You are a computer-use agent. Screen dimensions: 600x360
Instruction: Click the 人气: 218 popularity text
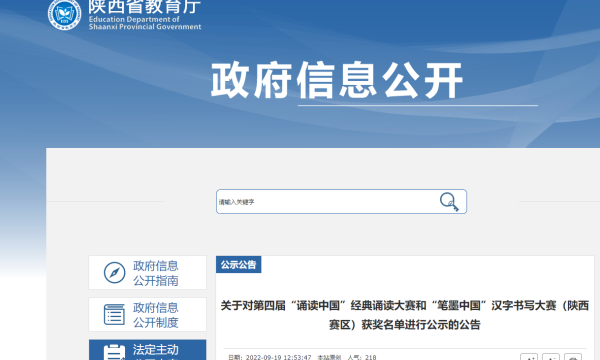coord(362,357)
